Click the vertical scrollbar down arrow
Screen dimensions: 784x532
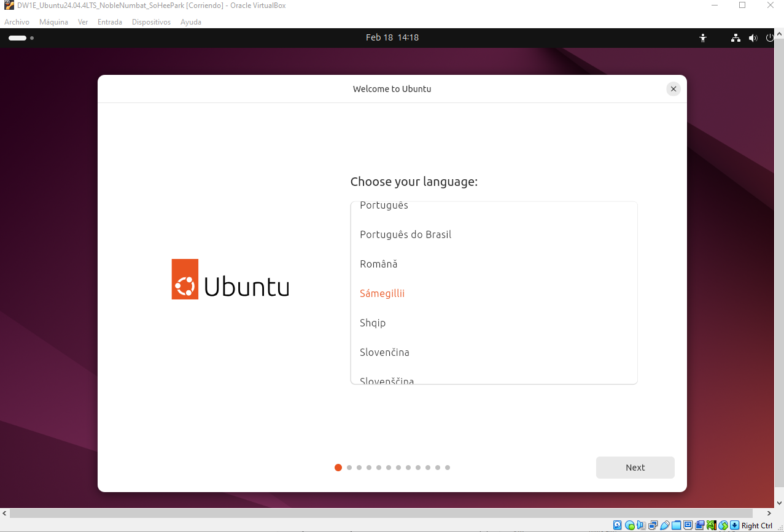pos(779,503)
